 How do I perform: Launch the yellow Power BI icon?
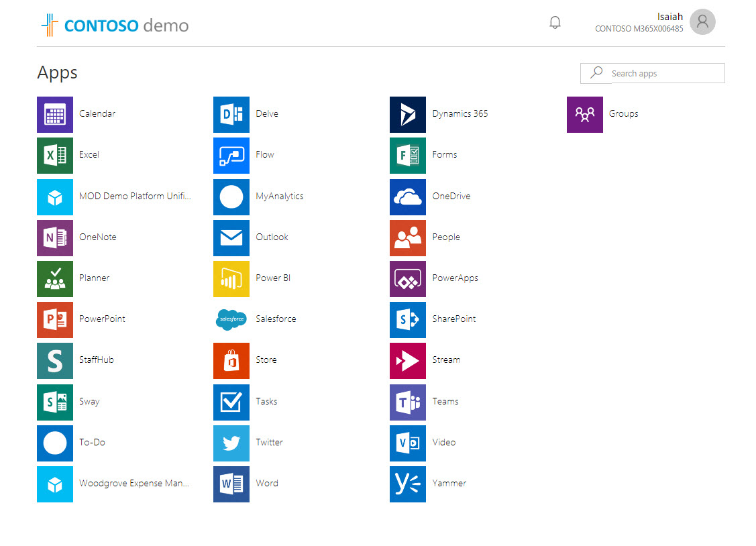tap(231, 279)
